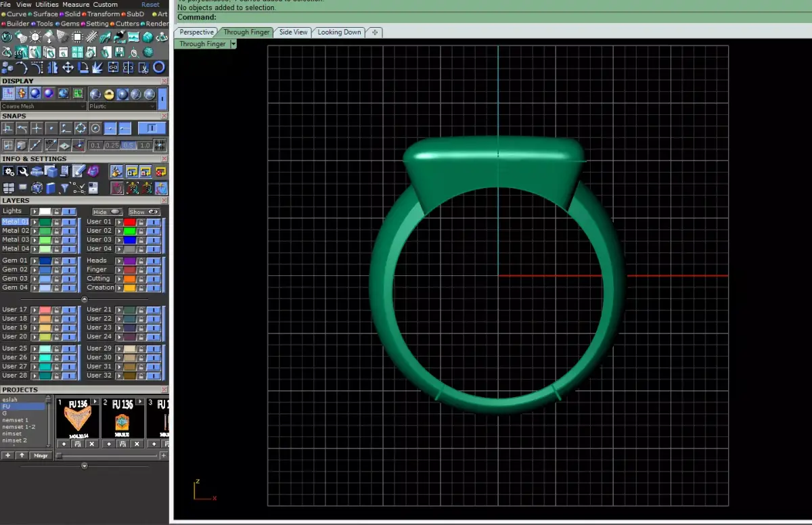Click the chain link join icon

coord(113,68)
